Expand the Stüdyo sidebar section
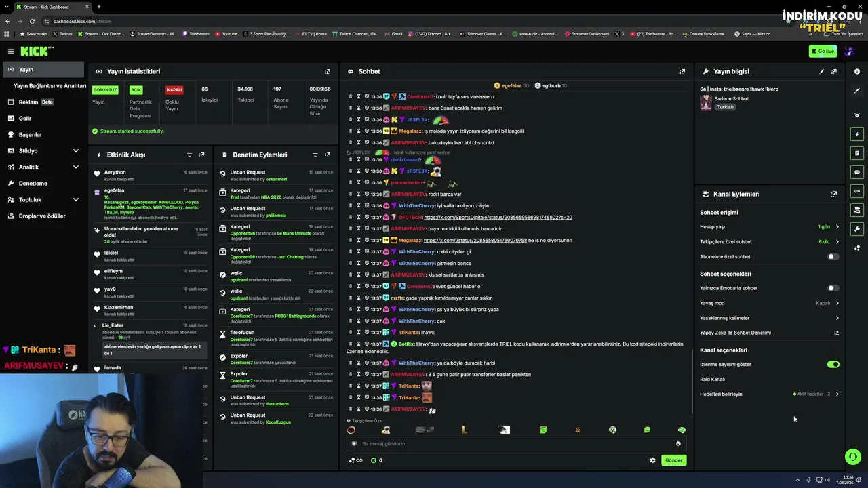This screenshot has width=868, height=488. pos(75,150)
